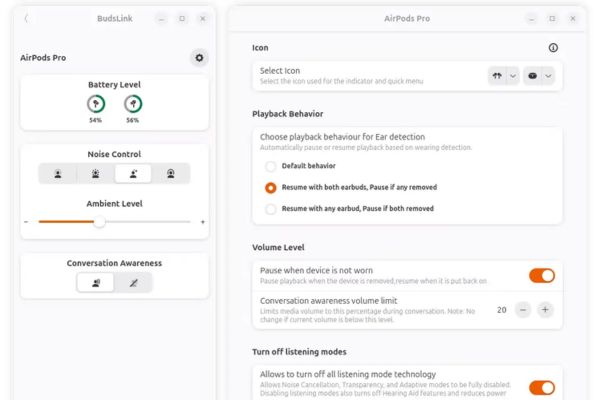Click AirPods Pro device name in BudsLink

pyautogui.click(x=43, y=58)
